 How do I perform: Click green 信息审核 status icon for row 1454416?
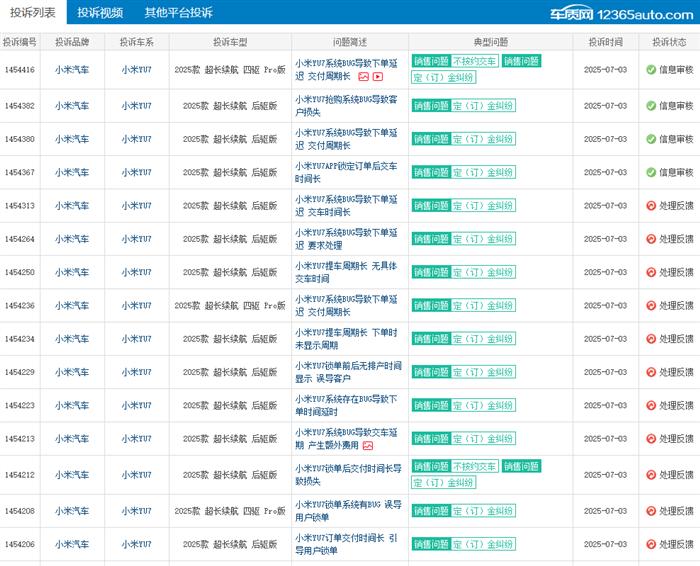click(x=651, y=70)
